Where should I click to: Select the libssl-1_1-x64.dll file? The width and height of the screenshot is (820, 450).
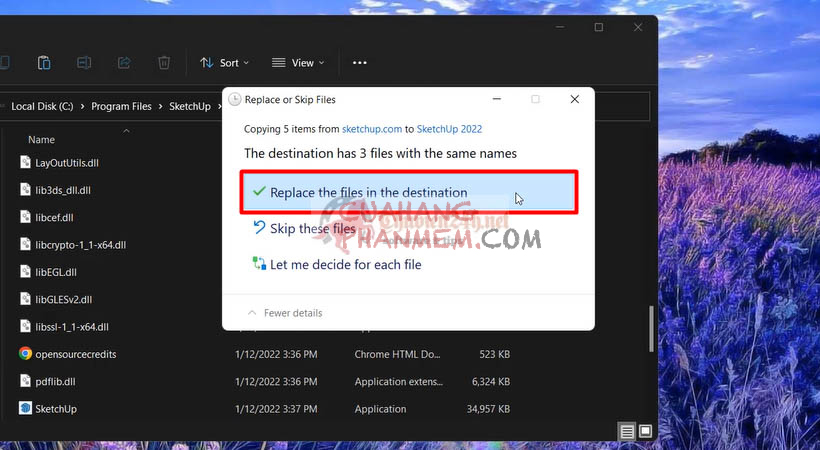click(72, 327)
